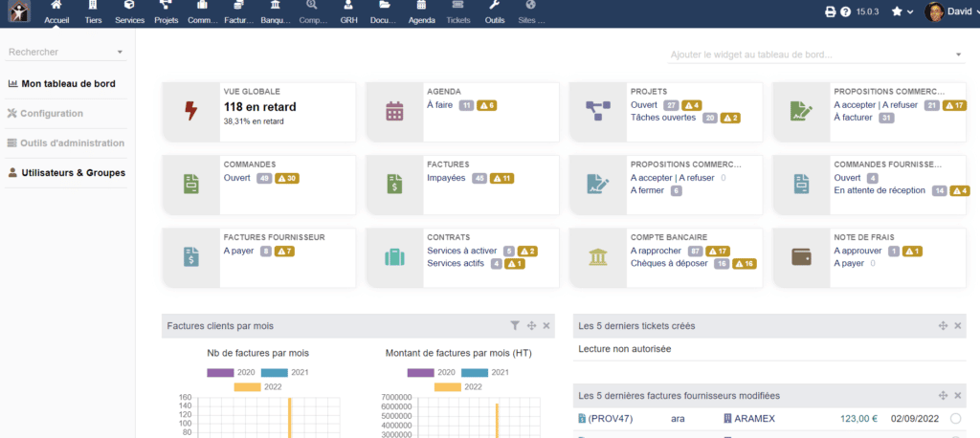Open the A fermer link

tap(648, 190)
